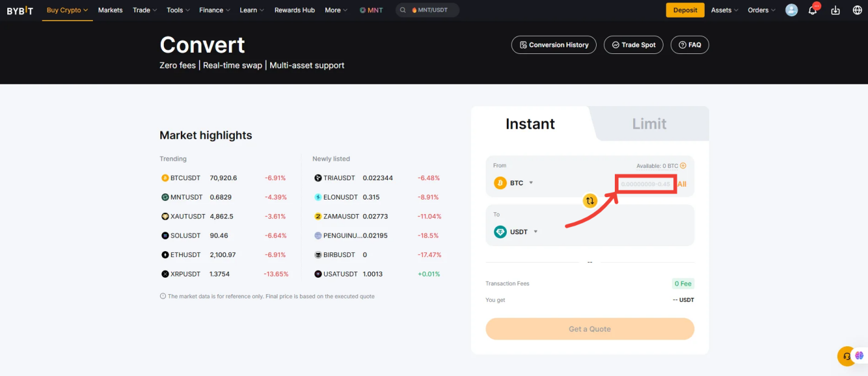Click the ZAMAUSDT price 0.02773
The width and height of the screenshot is (868, 376).
point(376,217)
